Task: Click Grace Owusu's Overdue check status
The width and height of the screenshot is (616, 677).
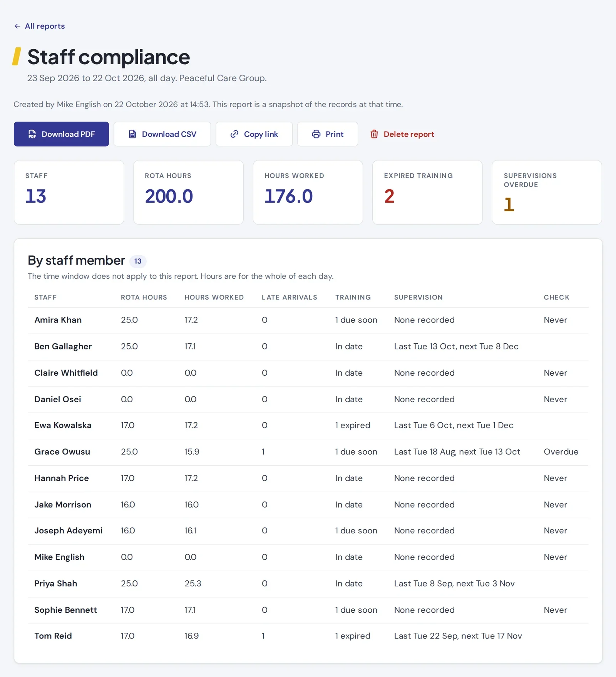Action: (561, 451)
